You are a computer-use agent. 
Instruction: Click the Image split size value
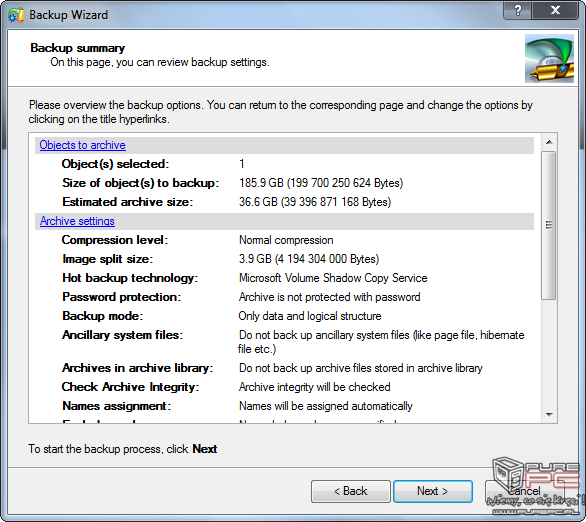[x=309, y=259]
